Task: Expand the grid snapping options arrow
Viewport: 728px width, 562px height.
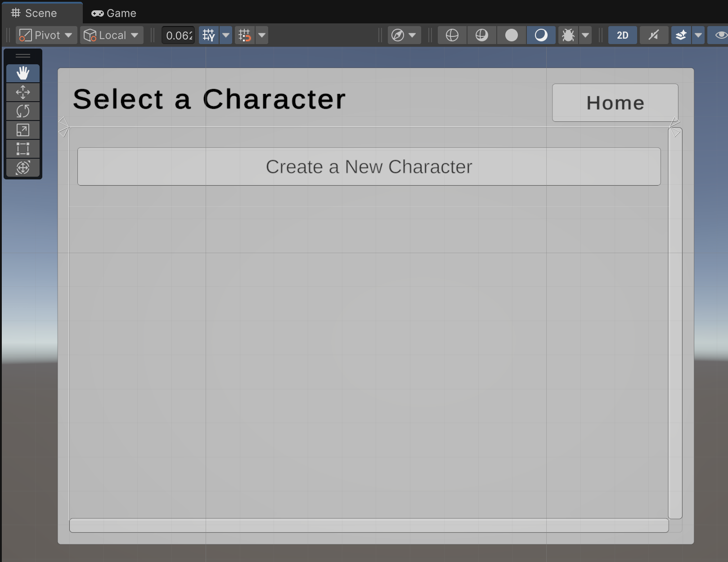Action: (262, 35)
